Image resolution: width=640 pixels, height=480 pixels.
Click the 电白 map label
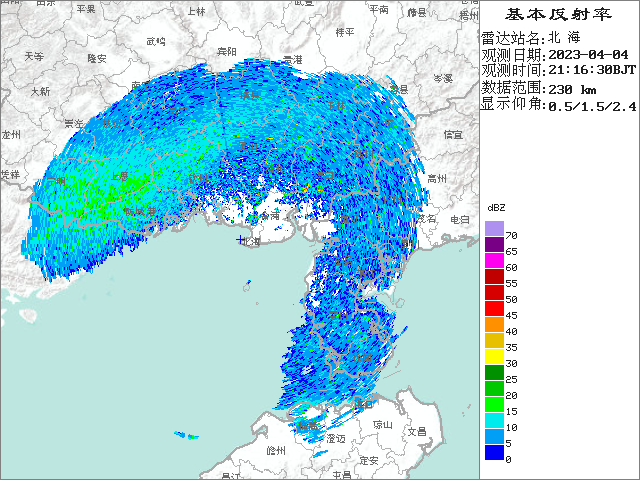(460, 220)
